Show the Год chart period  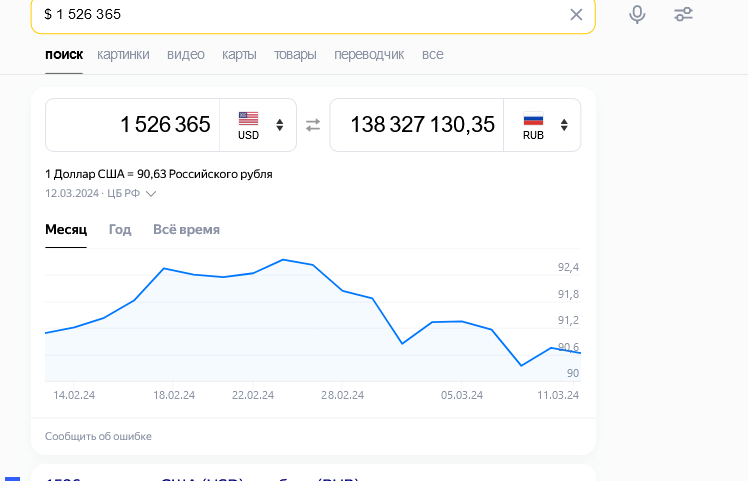(x=120, y=230)
